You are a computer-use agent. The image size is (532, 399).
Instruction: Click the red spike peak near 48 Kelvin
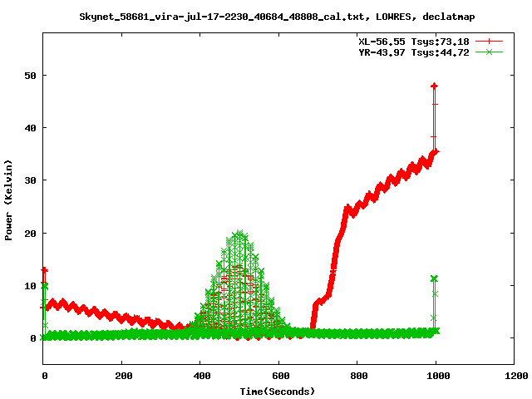[434, 86]
